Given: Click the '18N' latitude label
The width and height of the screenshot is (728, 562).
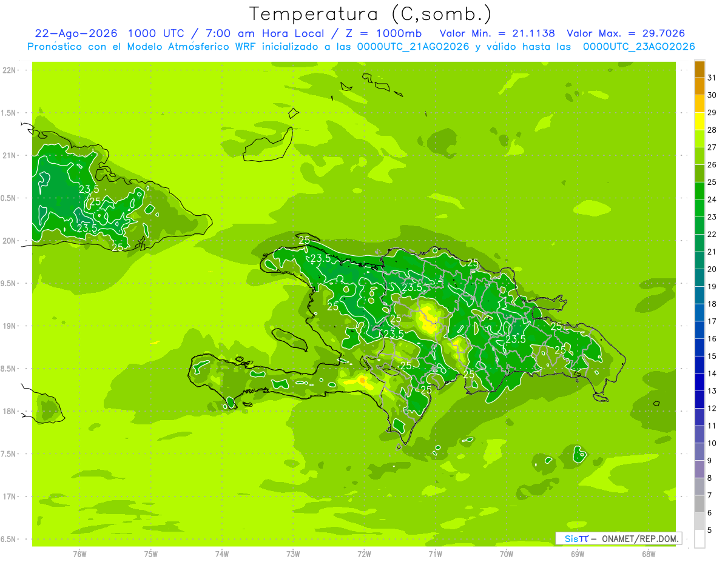Looking at the screenshot, I should coord(9,411).
